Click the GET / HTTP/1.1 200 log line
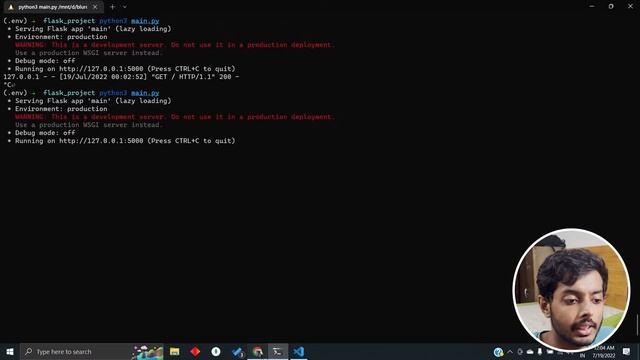640x360 pixels. pyautogui.click(x=121, y=77)
